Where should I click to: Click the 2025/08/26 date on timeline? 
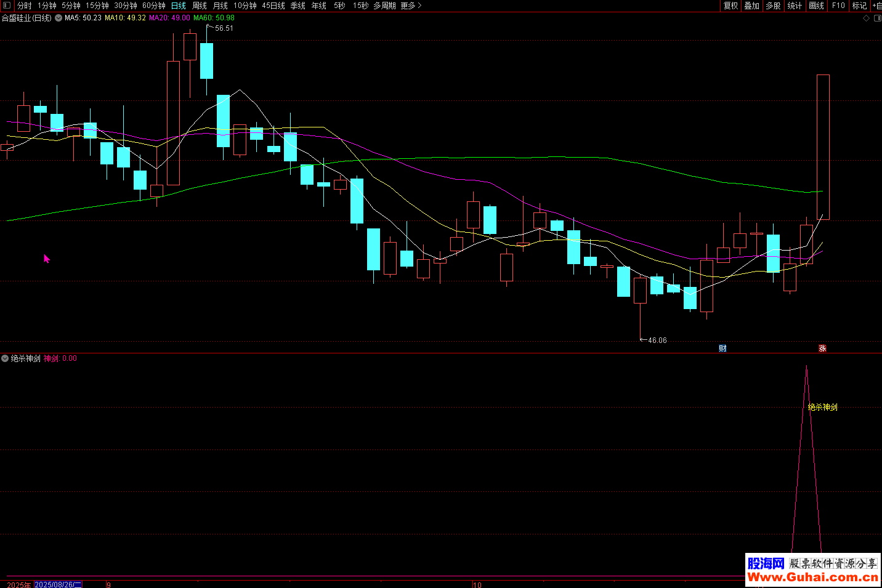(x=58, y=584)
